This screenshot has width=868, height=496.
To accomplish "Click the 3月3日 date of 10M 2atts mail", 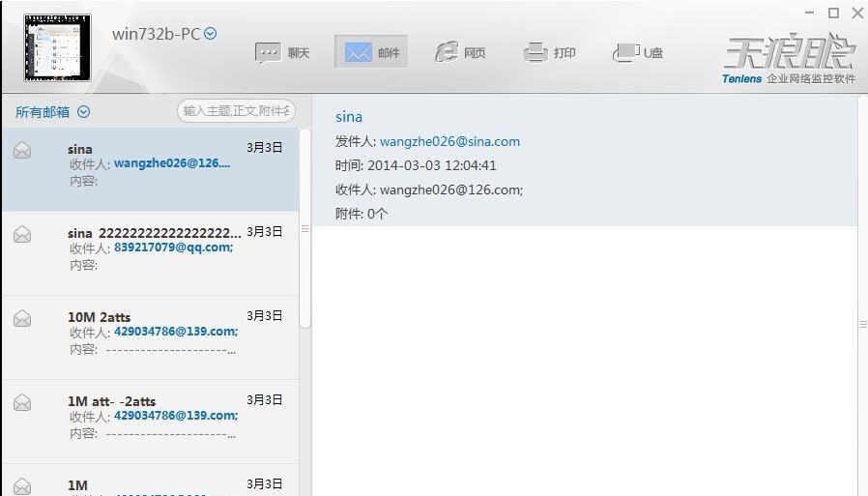I will click(265, 315).
